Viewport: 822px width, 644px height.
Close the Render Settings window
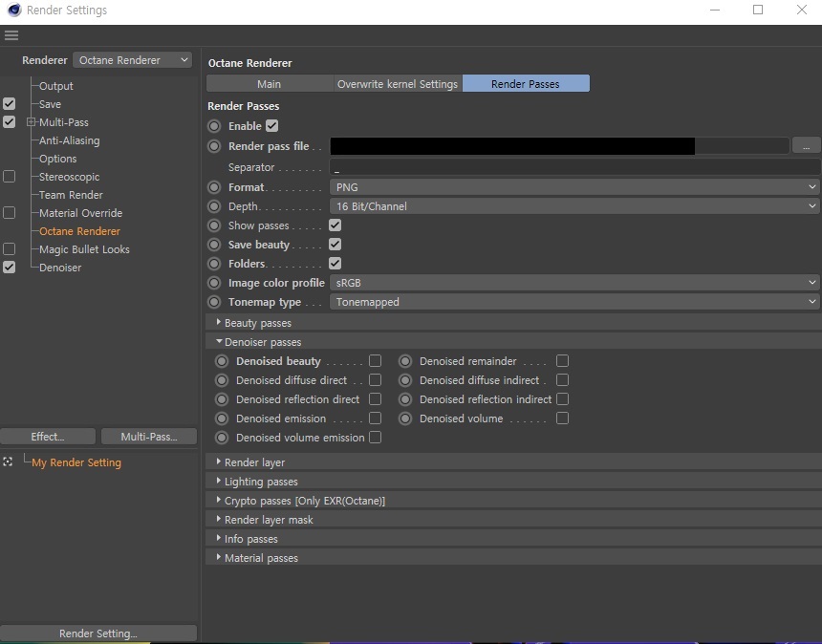(x=802, y=10)
